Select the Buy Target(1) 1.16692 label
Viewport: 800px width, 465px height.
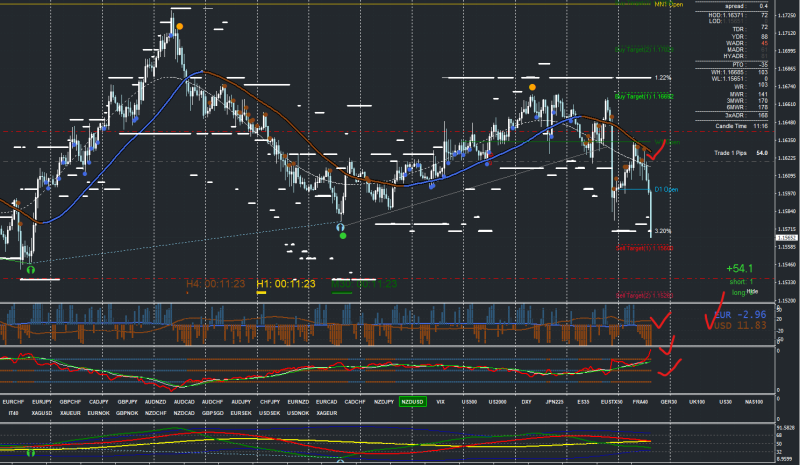[x=644, y=96]
